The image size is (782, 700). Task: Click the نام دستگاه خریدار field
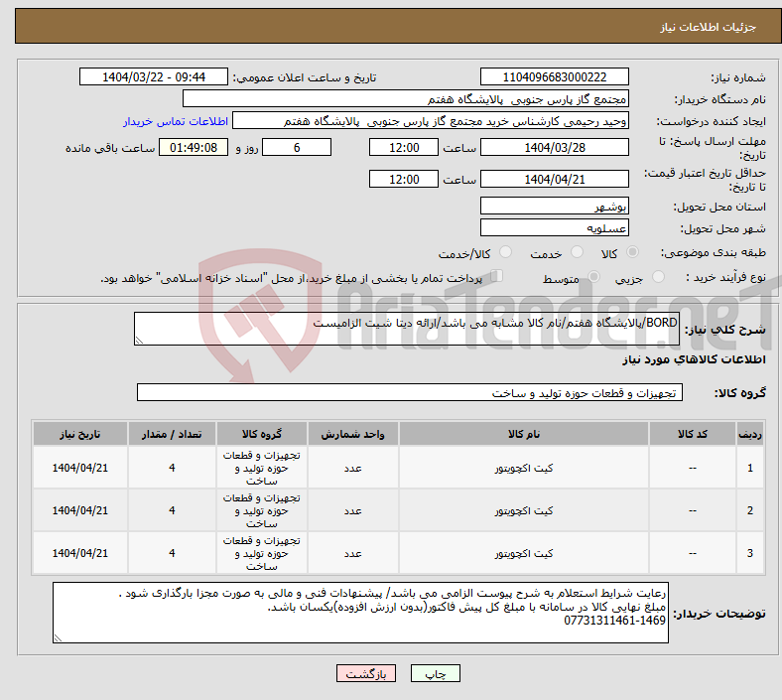coord(406,98)
